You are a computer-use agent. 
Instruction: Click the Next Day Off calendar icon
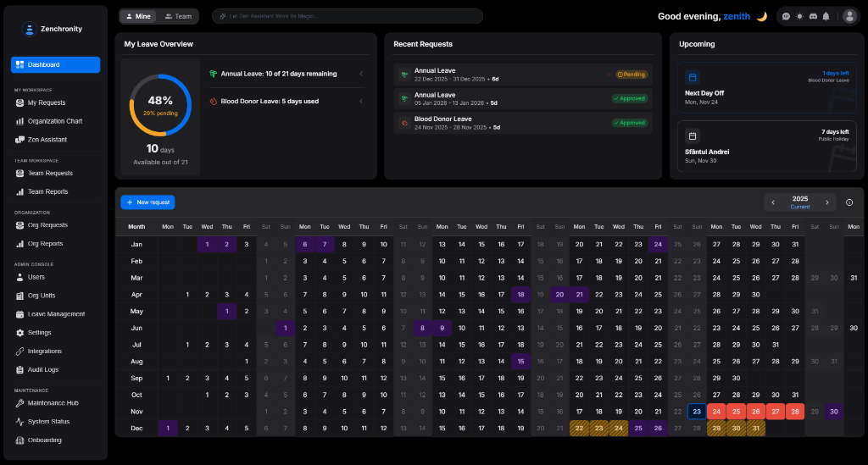693,77
